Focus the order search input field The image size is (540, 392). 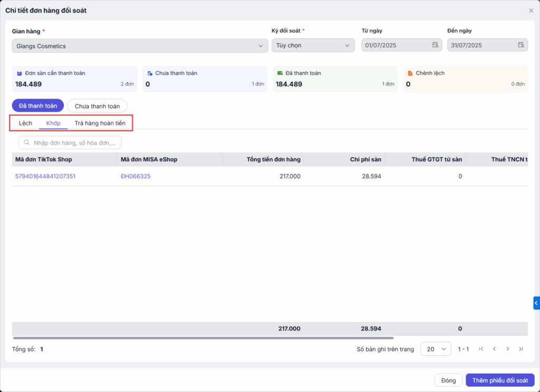point(74,143)
